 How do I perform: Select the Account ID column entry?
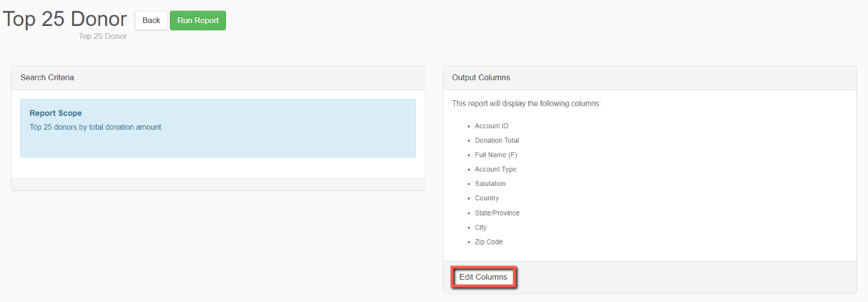(492, 126)
